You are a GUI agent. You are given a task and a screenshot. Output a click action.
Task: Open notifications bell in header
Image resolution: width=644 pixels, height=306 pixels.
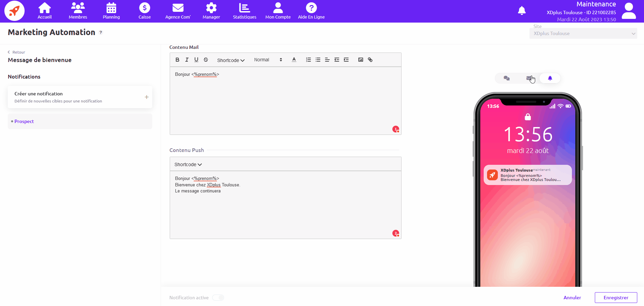coord(522,11)
